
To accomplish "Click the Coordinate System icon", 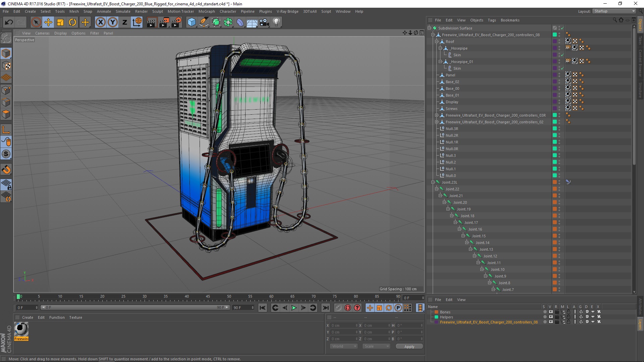I will (x=137, y=22).
